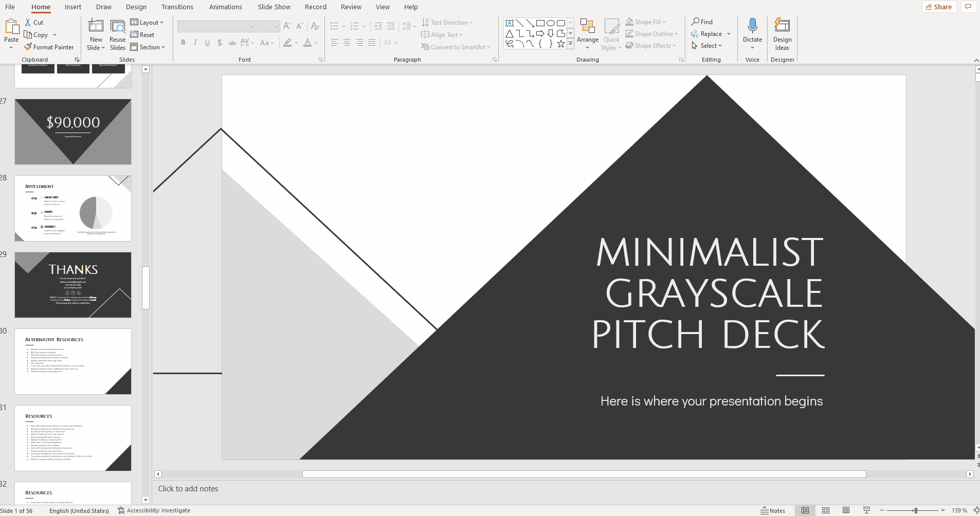
Task: Click Accessibility: Investigate in status bar
Action: coord(154,510)
